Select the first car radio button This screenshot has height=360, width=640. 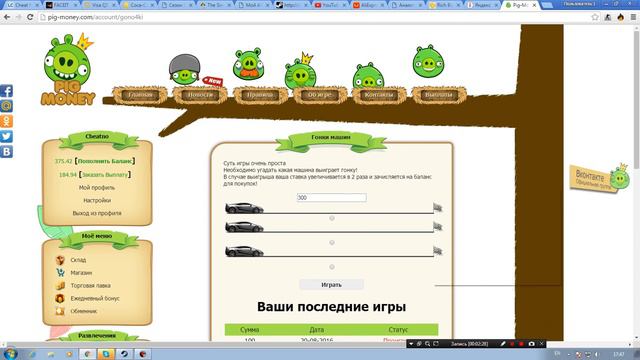click(x=332, y=218)
